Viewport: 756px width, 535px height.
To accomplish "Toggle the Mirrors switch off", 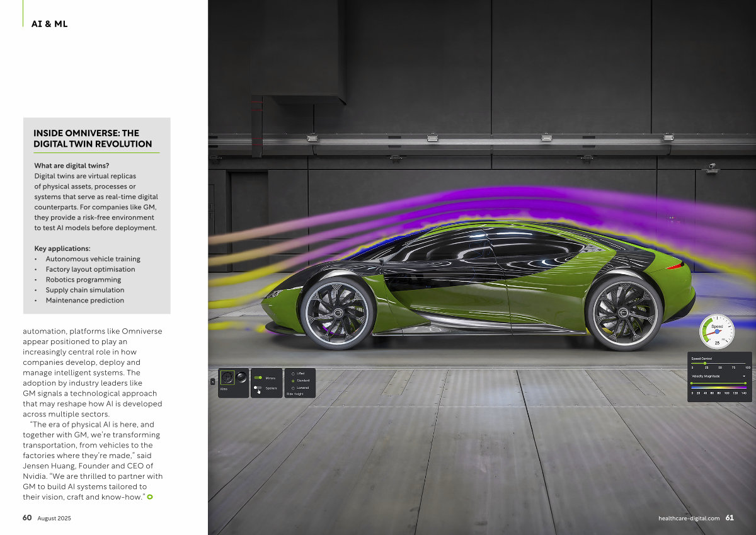I will click(x=258, y=378).
